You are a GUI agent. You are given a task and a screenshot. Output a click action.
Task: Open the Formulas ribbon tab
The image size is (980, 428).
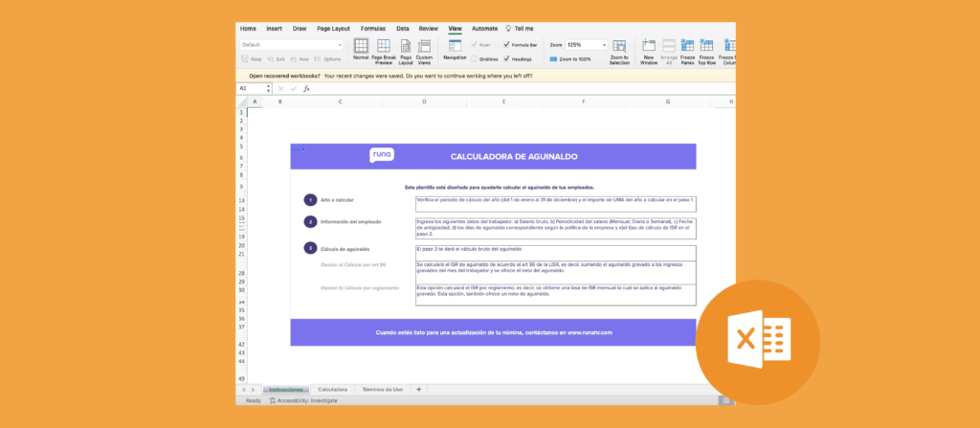coord(372,29)
